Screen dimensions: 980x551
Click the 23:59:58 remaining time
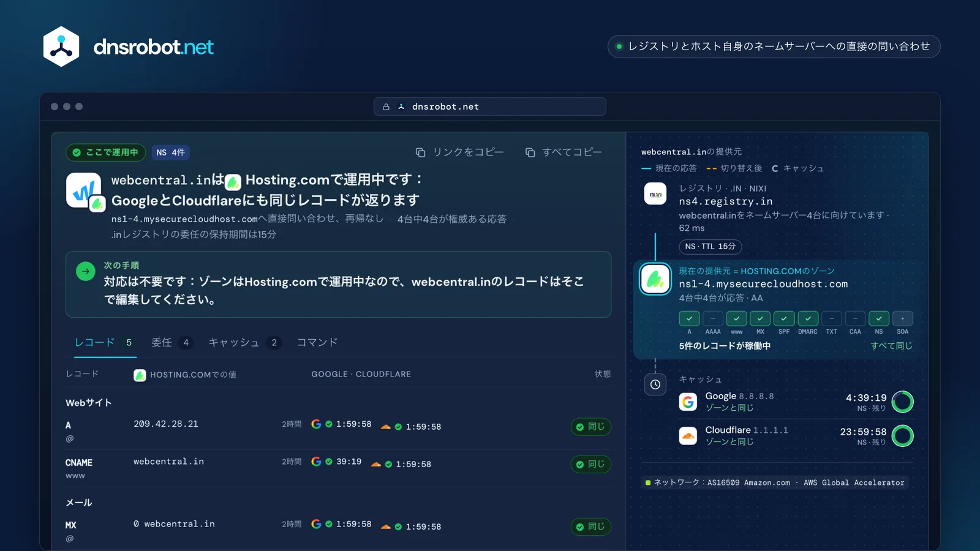click(863, 432)
